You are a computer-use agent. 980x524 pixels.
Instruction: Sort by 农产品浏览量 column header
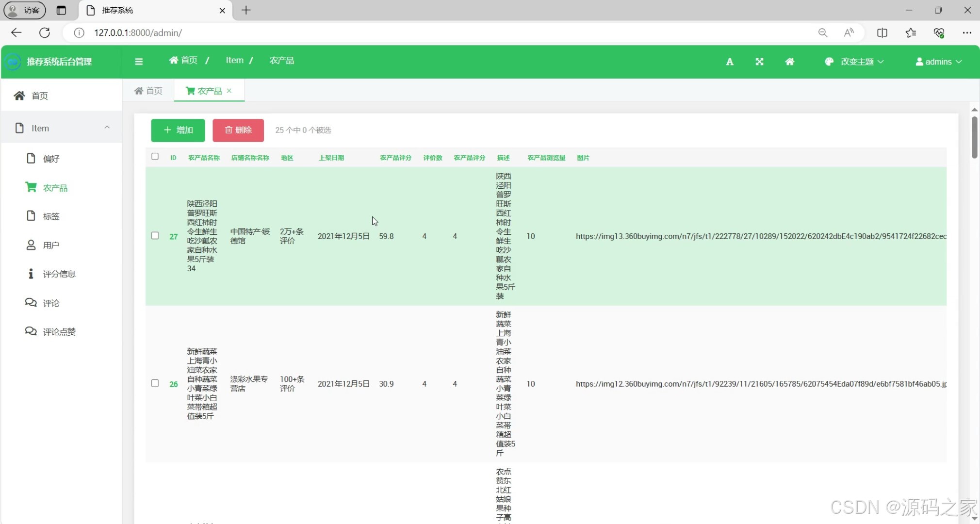pyautogui.click(x=546, y=158)
